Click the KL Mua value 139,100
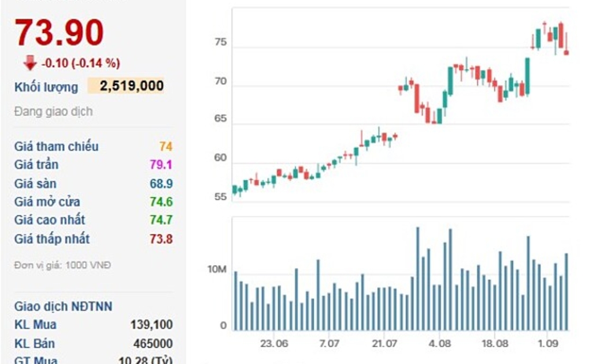 tap(151, 325)
